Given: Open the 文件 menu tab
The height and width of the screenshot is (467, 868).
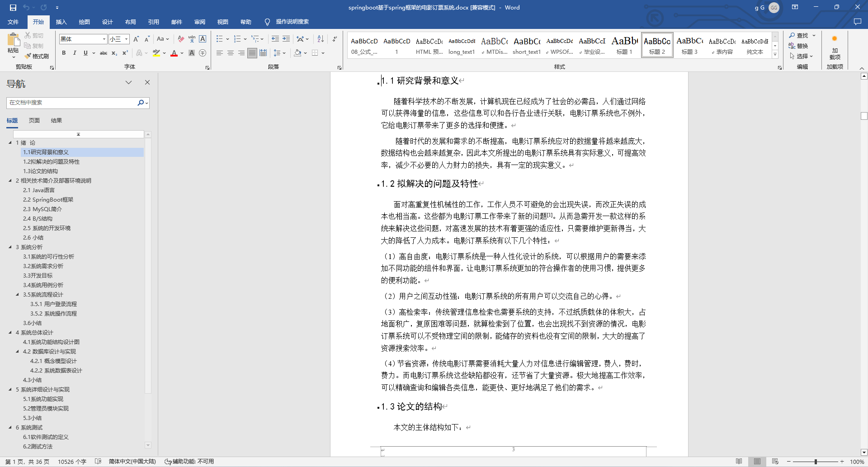Looking at the screenshot, I should coord(13,22).
